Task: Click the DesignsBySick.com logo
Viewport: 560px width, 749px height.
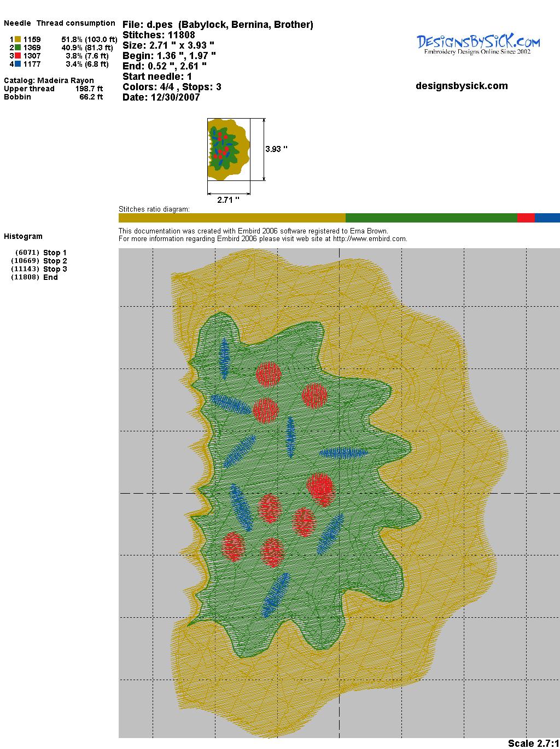Action: click(x=478, y=44)
